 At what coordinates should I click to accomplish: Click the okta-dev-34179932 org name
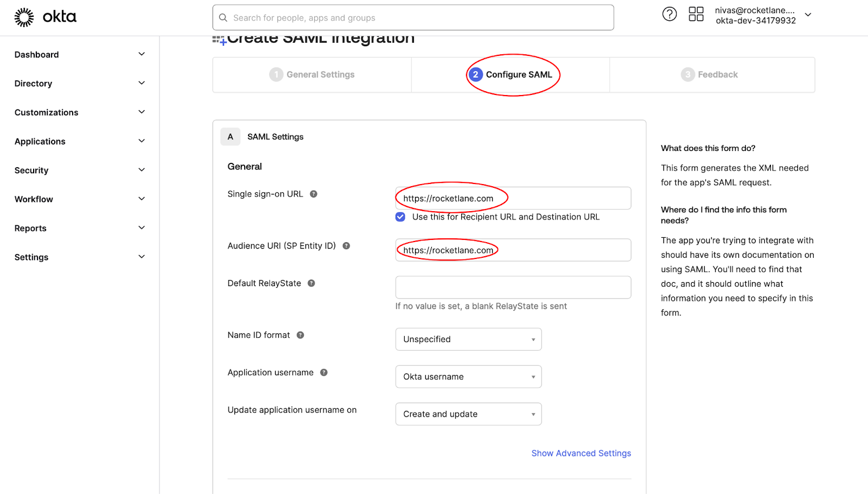tap(756, 21)
